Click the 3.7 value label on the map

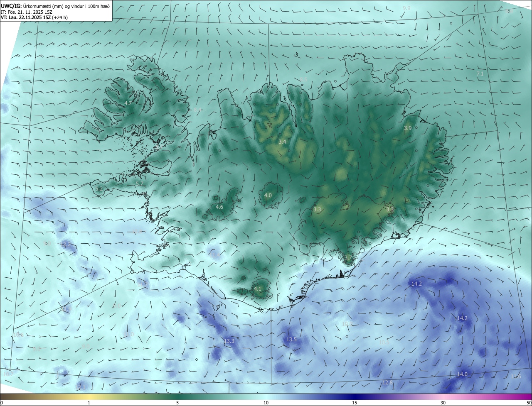click(348, 258)
